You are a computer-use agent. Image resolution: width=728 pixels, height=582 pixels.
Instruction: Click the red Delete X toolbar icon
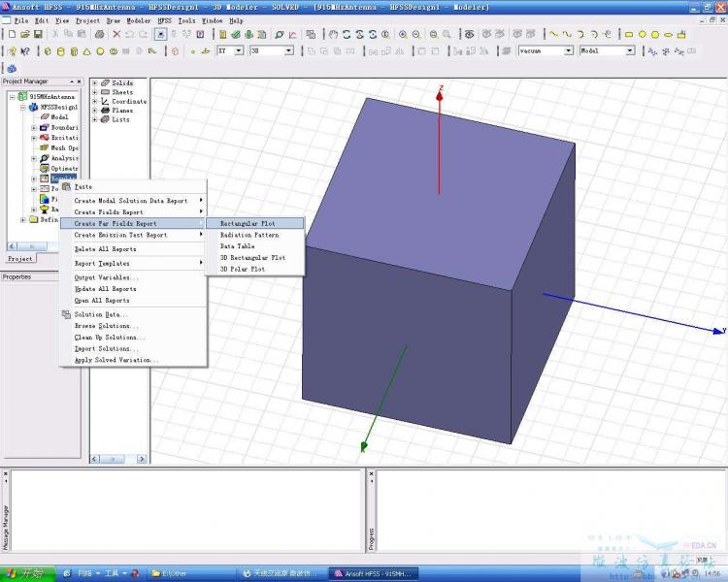[116, 35]
